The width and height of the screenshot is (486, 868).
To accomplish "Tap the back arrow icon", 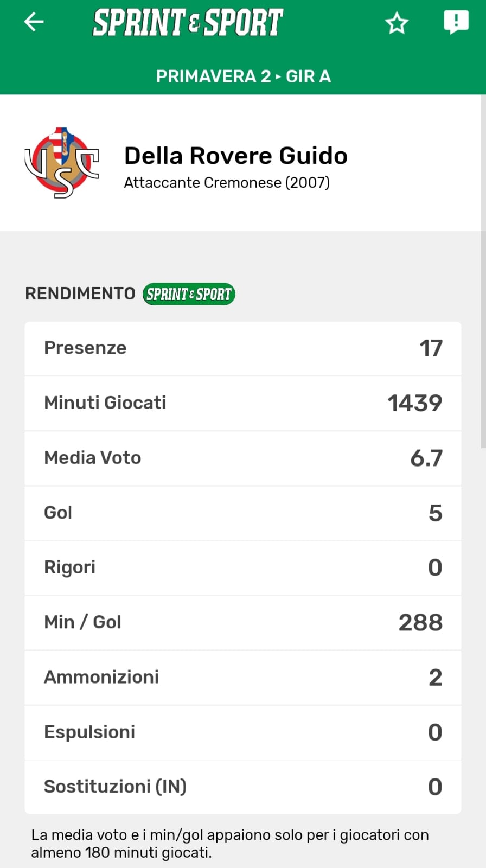I will point(34,22).
